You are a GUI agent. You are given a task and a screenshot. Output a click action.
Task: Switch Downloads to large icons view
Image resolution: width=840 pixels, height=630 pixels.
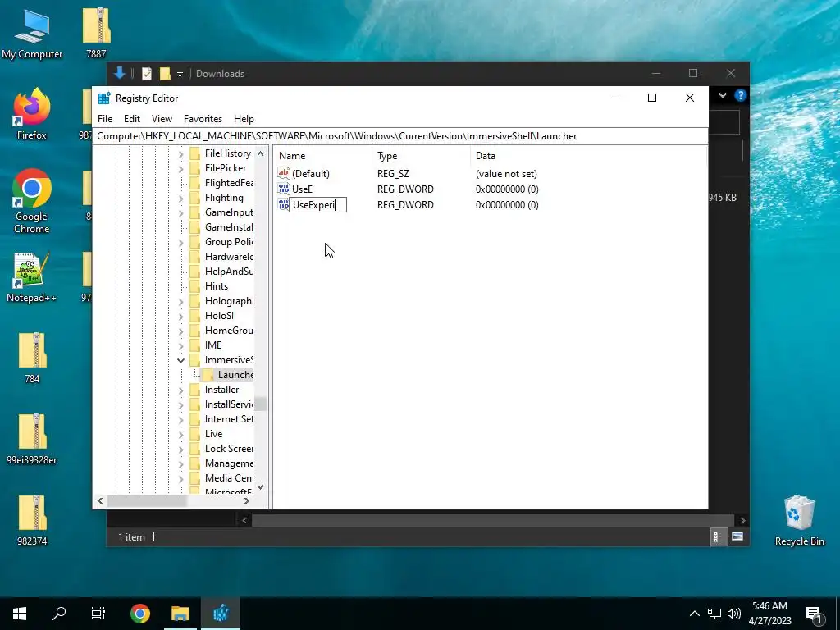click(737, 536)
